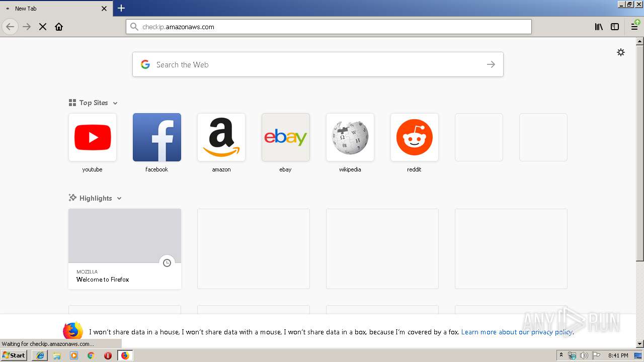Launch Opera from the taskbar

[108, 355]
